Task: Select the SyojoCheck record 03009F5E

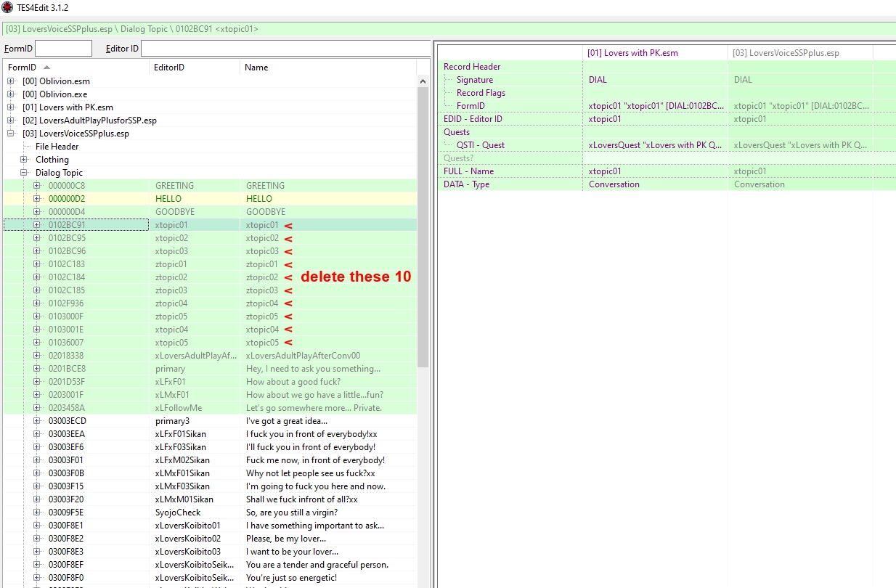Action: click(x=210, y=513)
